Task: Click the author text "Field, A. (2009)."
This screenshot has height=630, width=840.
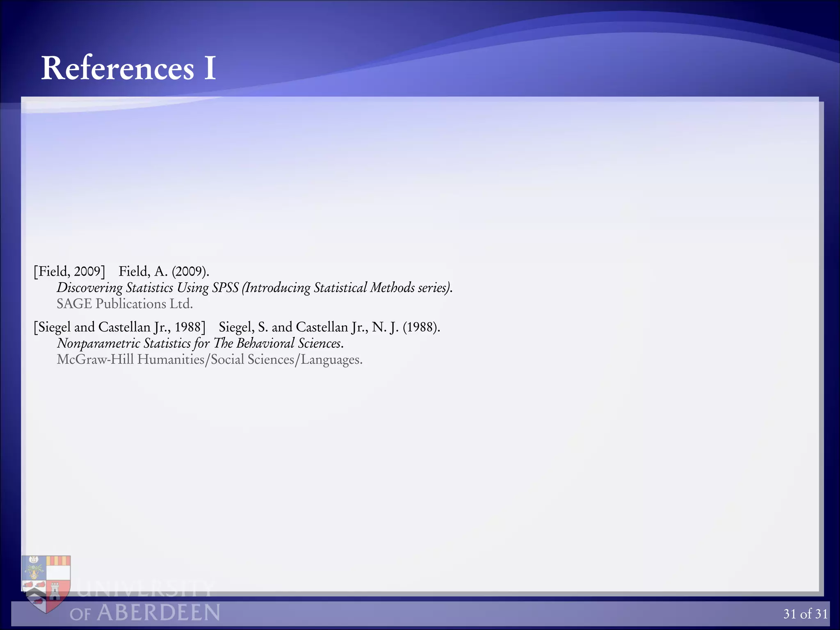Action: (164, 272)
